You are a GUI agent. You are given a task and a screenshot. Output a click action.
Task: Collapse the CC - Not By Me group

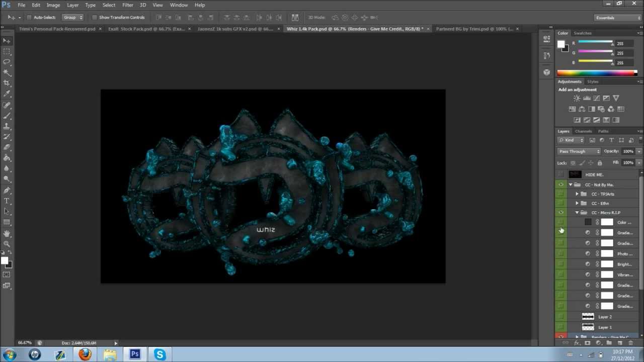(x=571, y=185)
